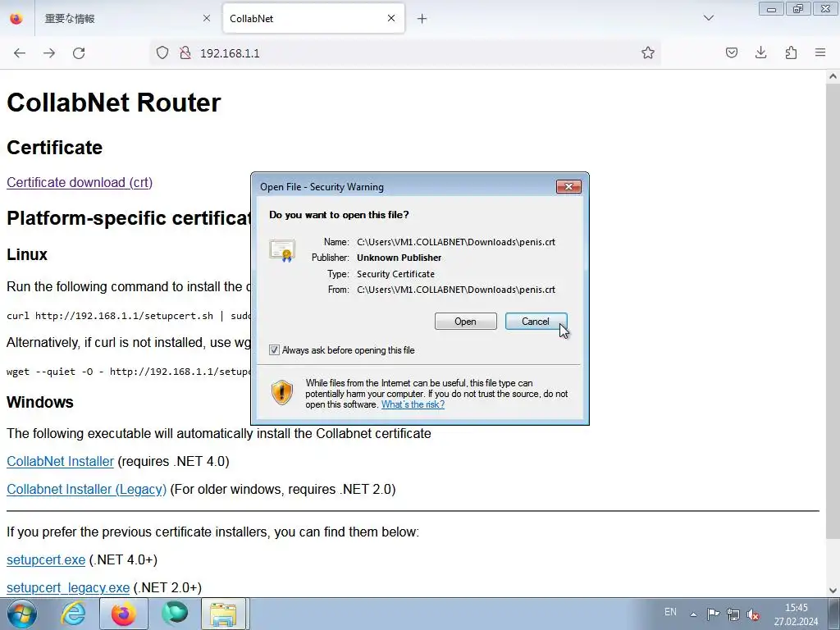Uncheck Always ask before opening this file

point(274,349)
